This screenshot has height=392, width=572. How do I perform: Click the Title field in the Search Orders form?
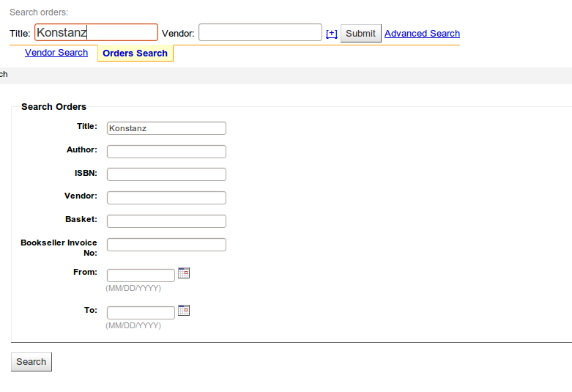point(166,128)
